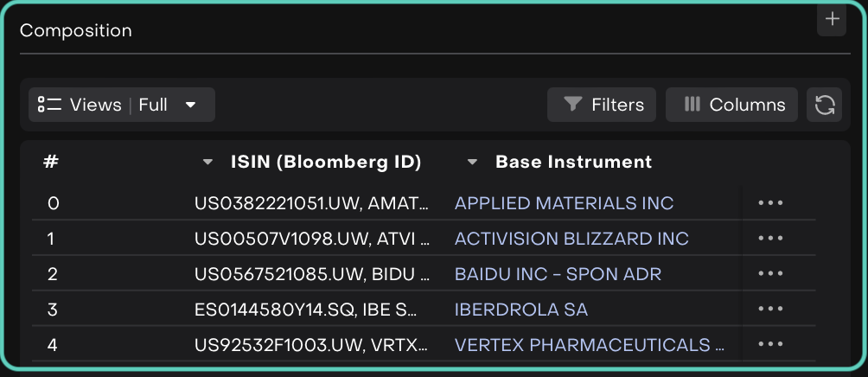The image size is (868, 377).
Task: Open ISIN (Bloomberg ID) column menu arrow
Action: point(207,162)
